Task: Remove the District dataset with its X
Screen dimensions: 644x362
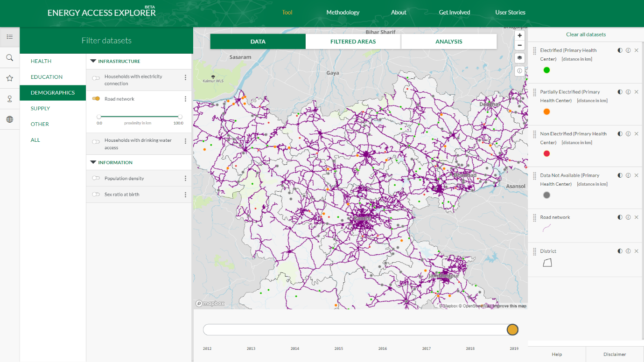Action: pyautogui.click(x=636, y=251)
